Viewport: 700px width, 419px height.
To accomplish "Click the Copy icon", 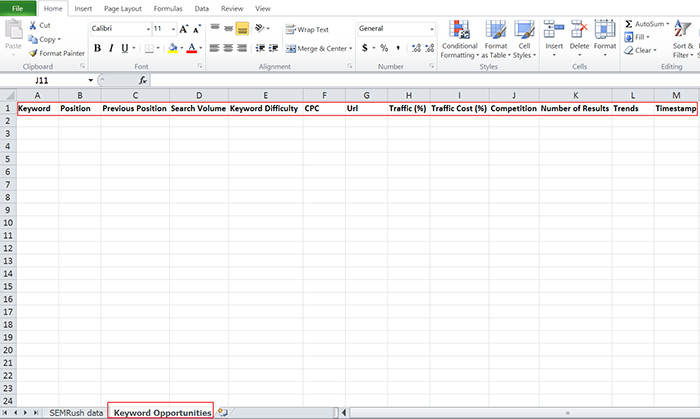I will tap(33, 39).
